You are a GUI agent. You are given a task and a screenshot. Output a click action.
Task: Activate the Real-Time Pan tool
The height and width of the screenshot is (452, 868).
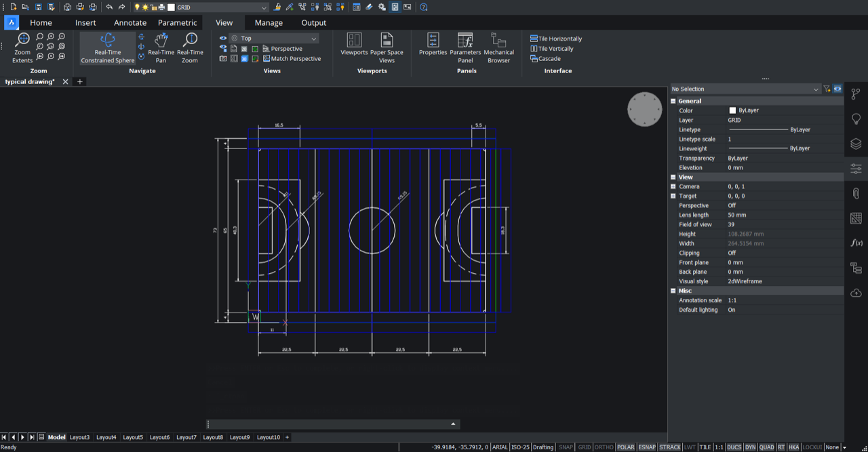pos(160,47)
